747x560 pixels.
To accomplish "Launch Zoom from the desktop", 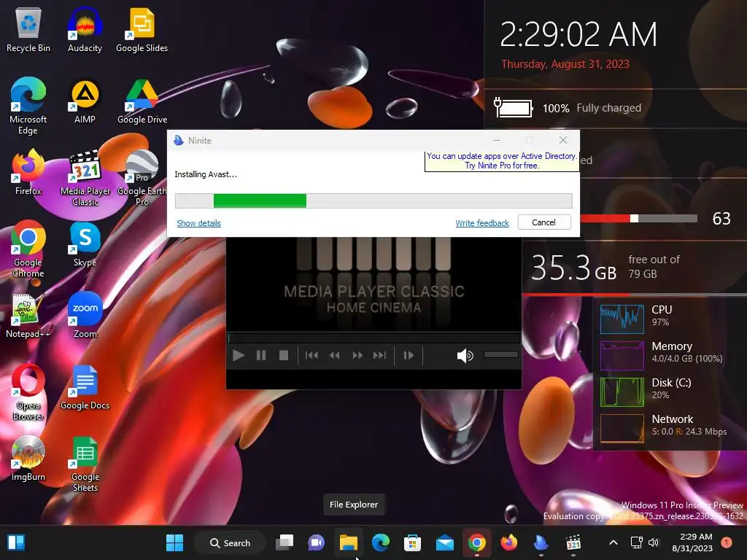I will point(85,315).
